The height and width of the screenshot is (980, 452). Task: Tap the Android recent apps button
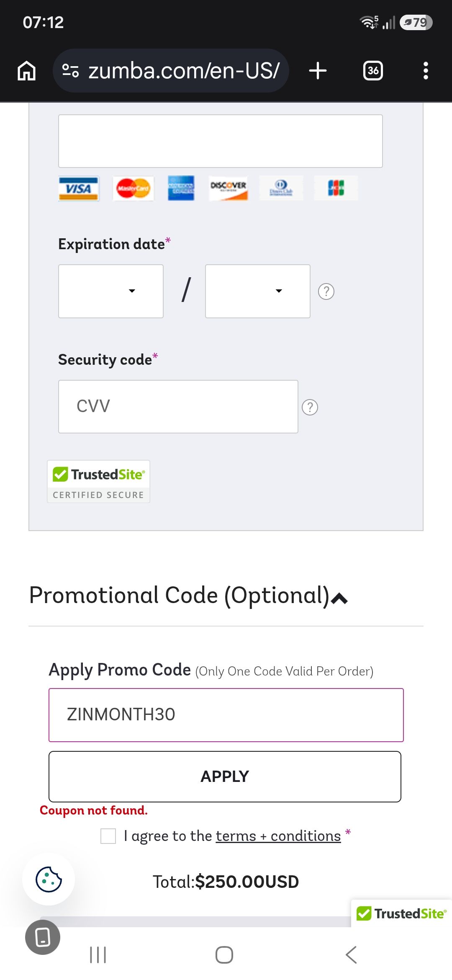(98, 955)
